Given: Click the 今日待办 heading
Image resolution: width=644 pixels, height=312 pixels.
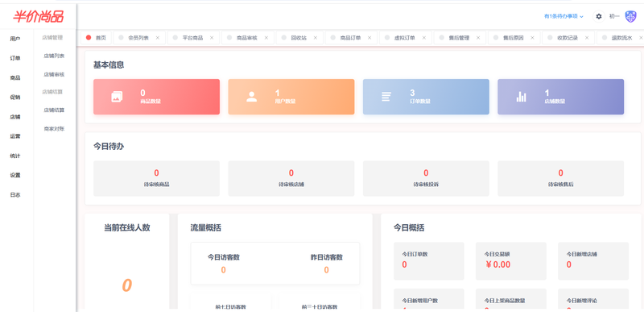Looking at the screenshot, I should coord(109,147).
